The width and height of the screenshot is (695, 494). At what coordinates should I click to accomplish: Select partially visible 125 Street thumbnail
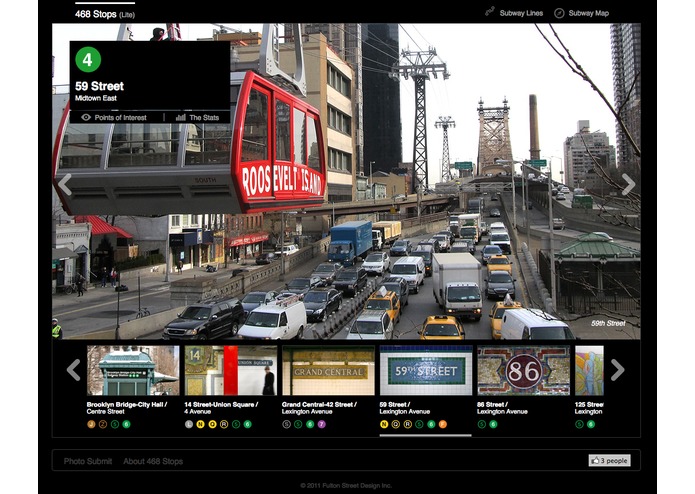click(x=589, y=370)
